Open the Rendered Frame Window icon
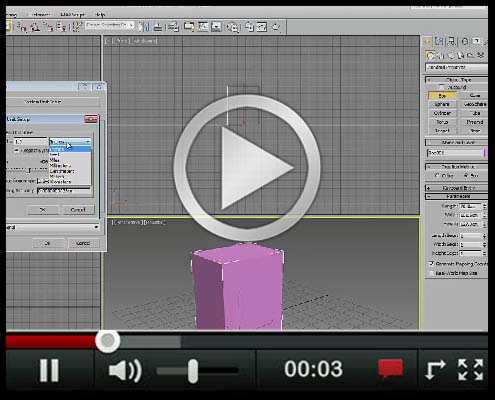 [x=262, y=26]
